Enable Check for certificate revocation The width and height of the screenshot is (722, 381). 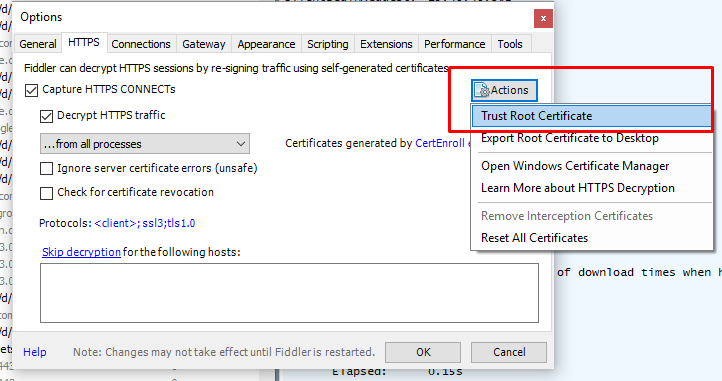46,193
